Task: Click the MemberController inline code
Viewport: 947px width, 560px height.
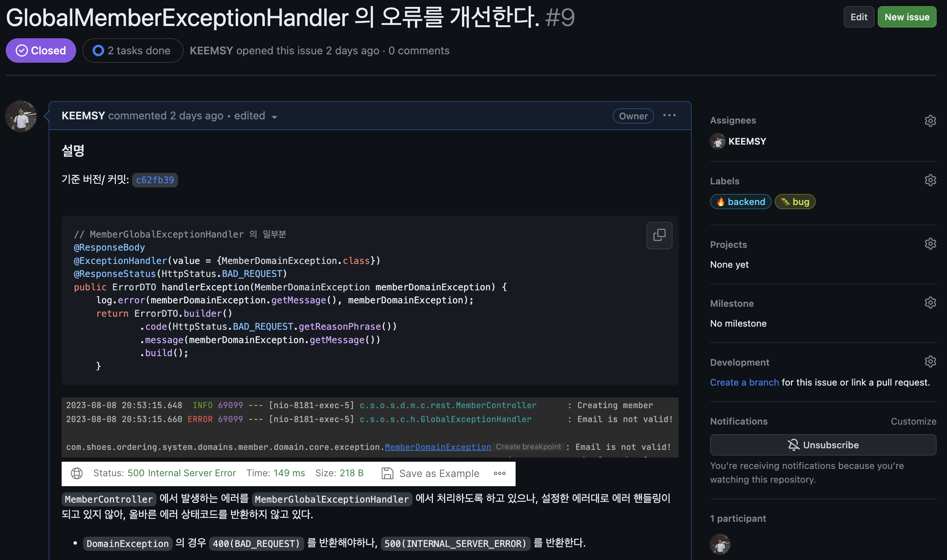Action: [109, 499]
